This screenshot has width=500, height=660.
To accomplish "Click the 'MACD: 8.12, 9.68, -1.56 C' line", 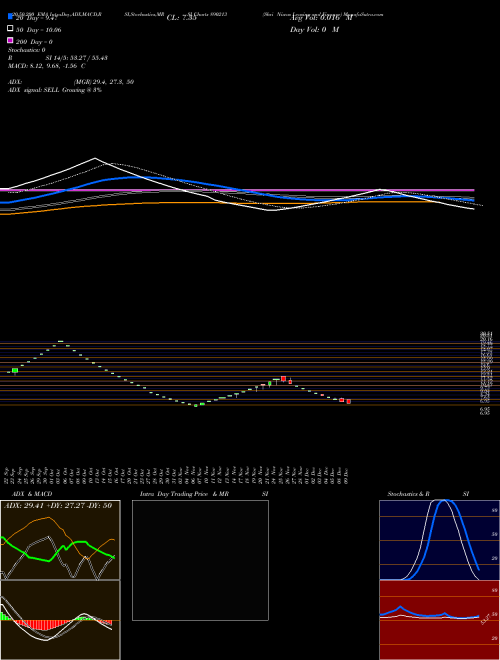I will 47,66.
